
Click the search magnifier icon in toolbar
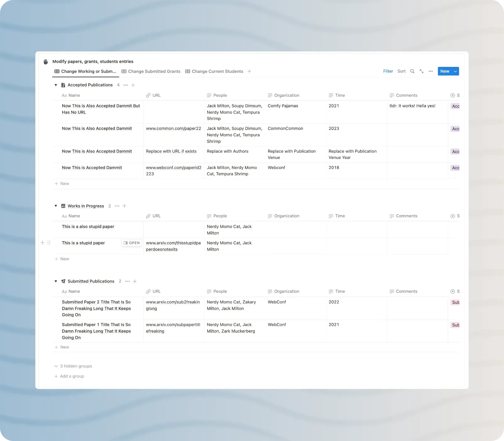[412, 71]
